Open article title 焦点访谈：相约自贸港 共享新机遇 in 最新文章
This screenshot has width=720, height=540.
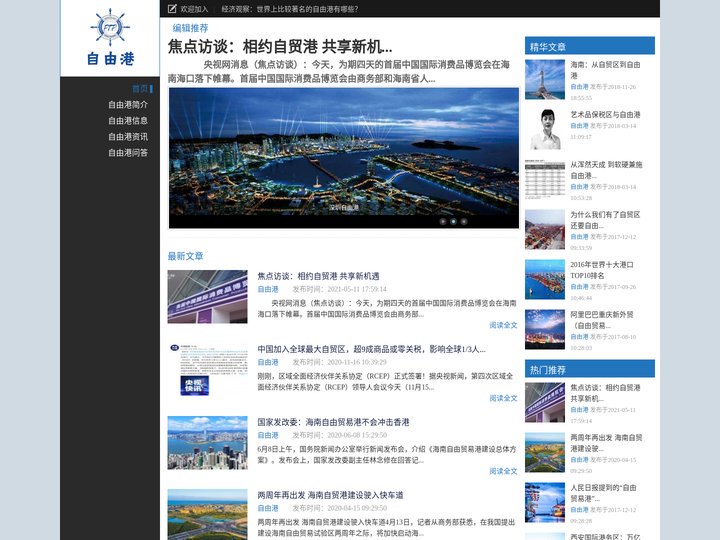[318, 276]
